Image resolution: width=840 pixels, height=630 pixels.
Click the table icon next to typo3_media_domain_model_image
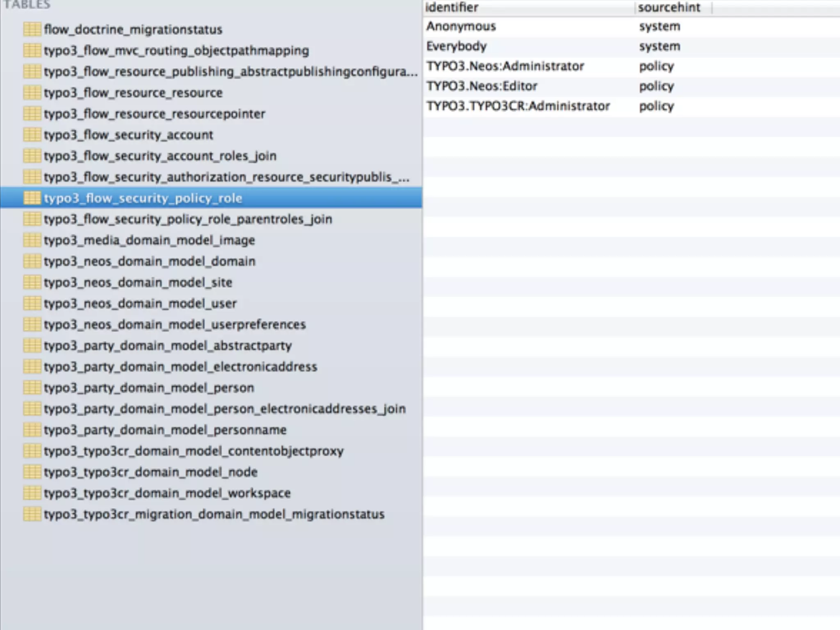click(32, 240)
